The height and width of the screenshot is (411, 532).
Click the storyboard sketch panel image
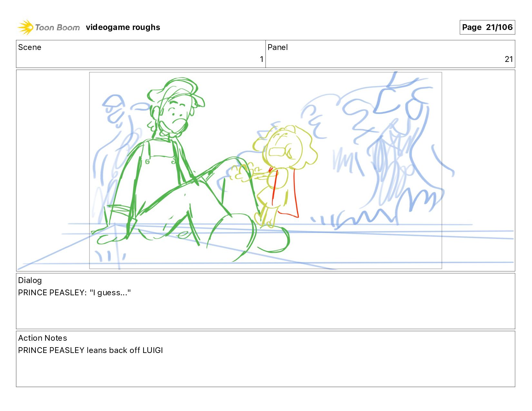point(265,170)
